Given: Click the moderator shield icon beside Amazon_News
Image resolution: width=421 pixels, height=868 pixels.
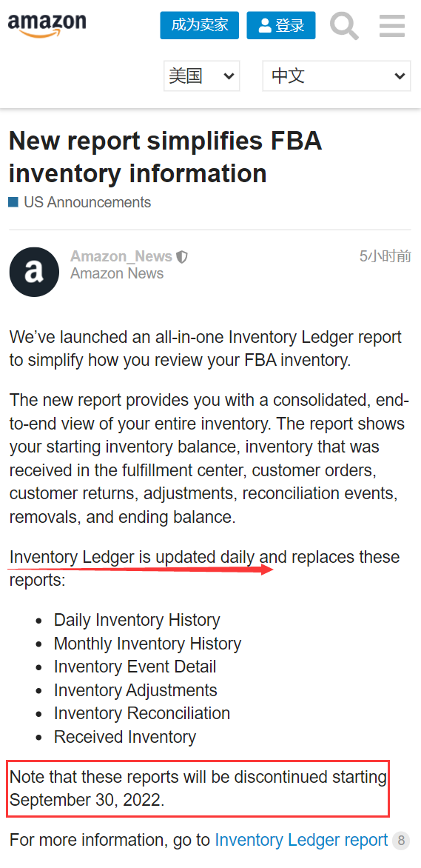Looking at the screenshot, I should tap(182, 257).
